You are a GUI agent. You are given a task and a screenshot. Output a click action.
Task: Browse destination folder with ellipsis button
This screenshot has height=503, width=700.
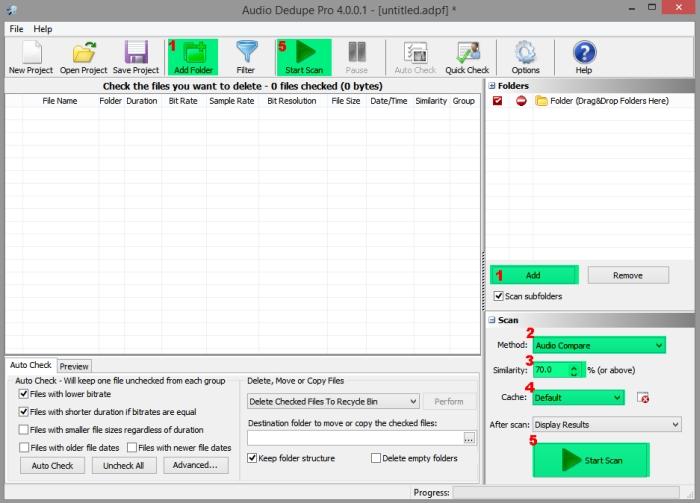tap(469, 438)
